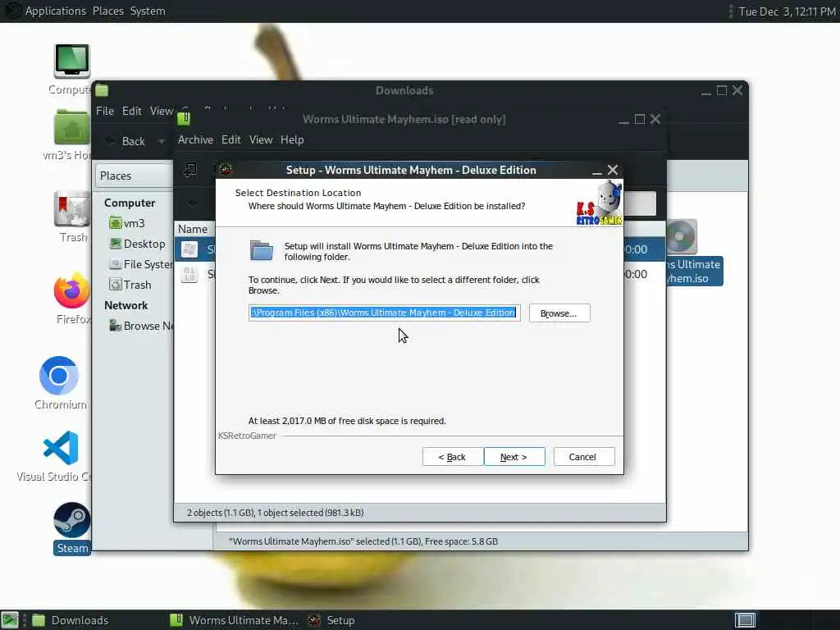840x630 pixels.
Task: Open View menu in archive manager
Action: click(261, 139)
